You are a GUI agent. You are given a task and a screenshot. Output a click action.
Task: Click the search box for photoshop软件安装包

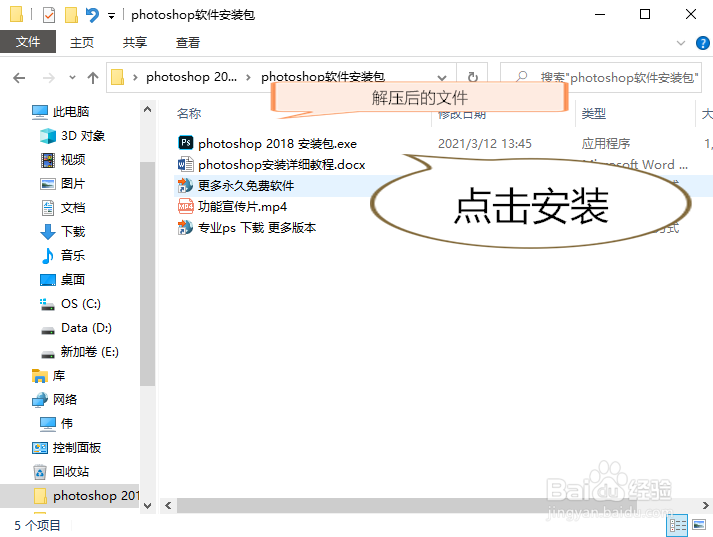point(601,77)
